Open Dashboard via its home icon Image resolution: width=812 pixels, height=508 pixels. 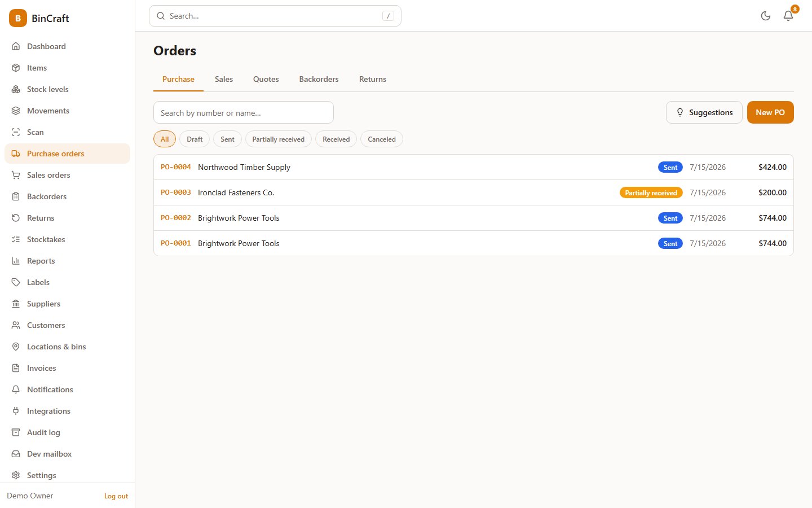(x=16, y=46)
